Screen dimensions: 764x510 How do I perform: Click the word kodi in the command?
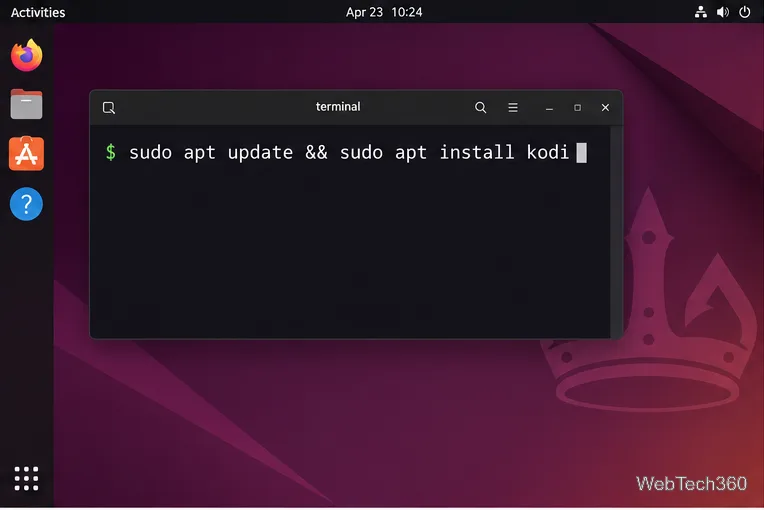(548, 152)
